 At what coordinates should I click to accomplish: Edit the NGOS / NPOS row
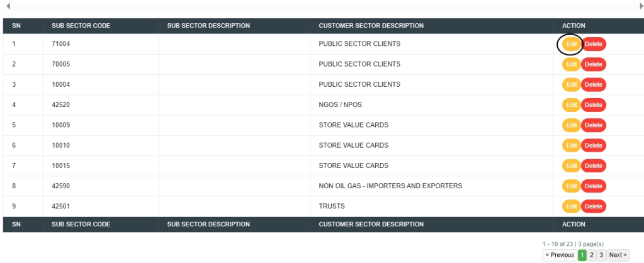point(571,105)
